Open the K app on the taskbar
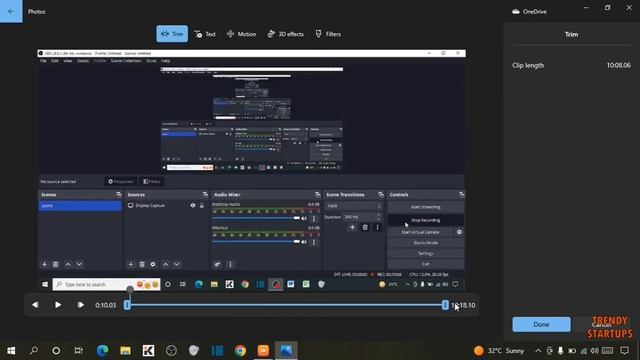This screenshot has width=640, height=360. 148,351
